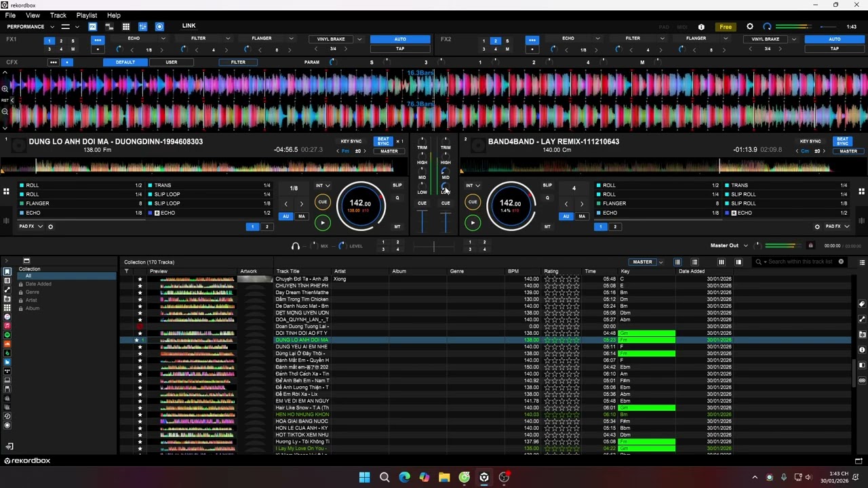Viewport: 868px width, 488px height.
Task: Show the FX panel using the FX icon
Action: (92, 26)
